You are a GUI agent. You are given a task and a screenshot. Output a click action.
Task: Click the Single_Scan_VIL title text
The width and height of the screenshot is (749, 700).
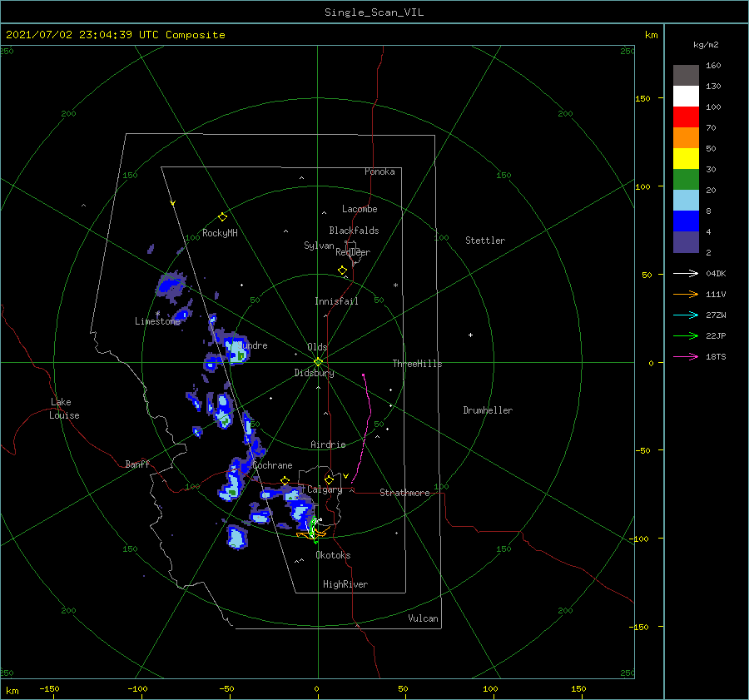click(374, 12)
